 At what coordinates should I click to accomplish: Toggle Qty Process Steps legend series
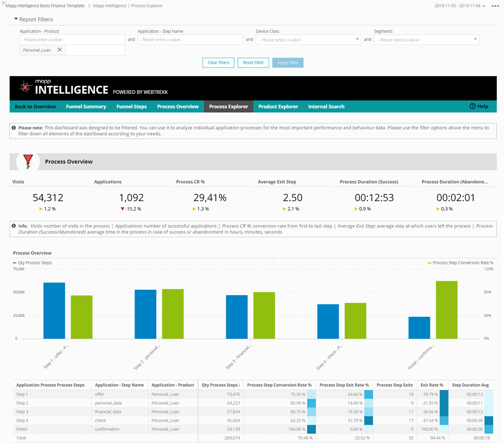coord(32,263)
